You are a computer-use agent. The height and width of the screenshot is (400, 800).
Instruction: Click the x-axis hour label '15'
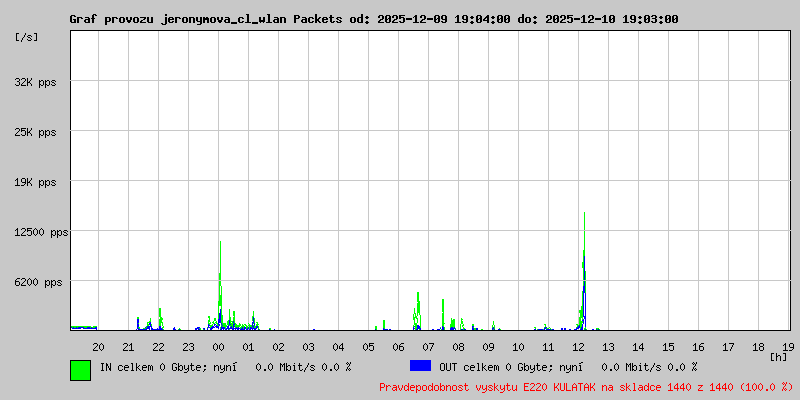pos(668,347)
